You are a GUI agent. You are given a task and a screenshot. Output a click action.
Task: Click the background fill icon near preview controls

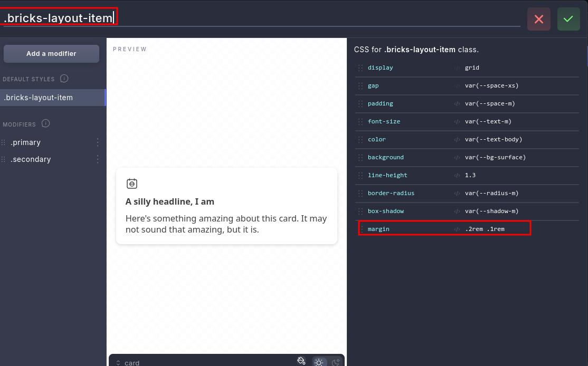301,361
